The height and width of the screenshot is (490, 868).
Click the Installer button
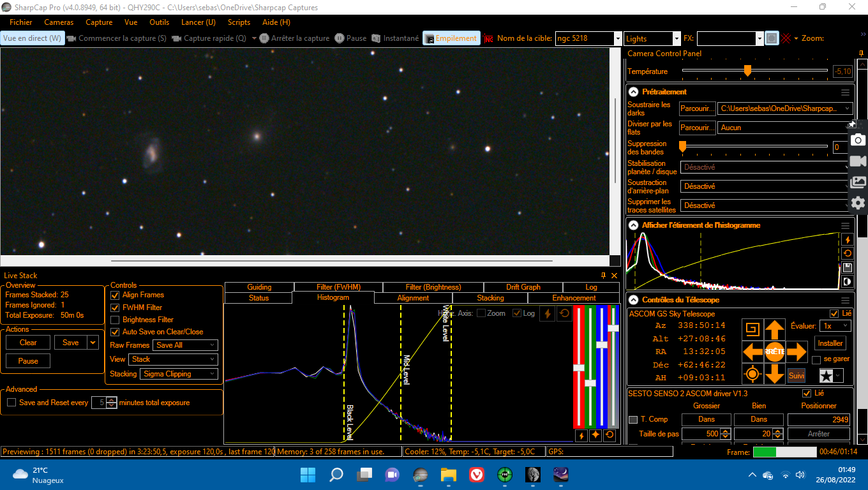coord(830,343)
